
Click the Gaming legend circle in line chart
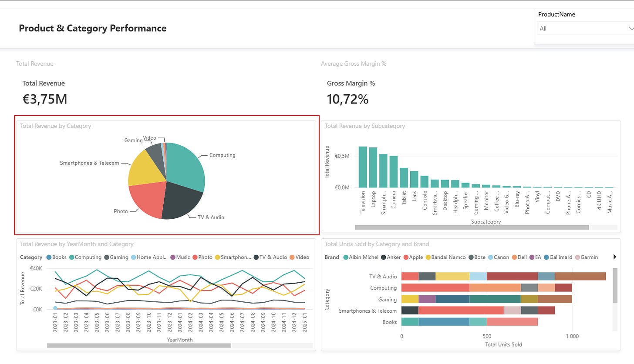[x=107, y=257]
